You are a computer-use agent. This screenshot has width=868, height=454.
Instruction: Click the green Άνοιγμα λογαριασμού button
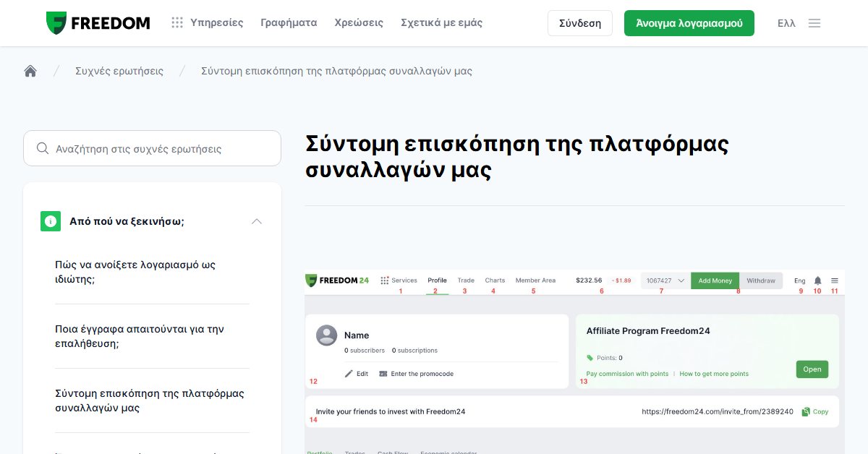pyautogui.click(x=689, y=23)
